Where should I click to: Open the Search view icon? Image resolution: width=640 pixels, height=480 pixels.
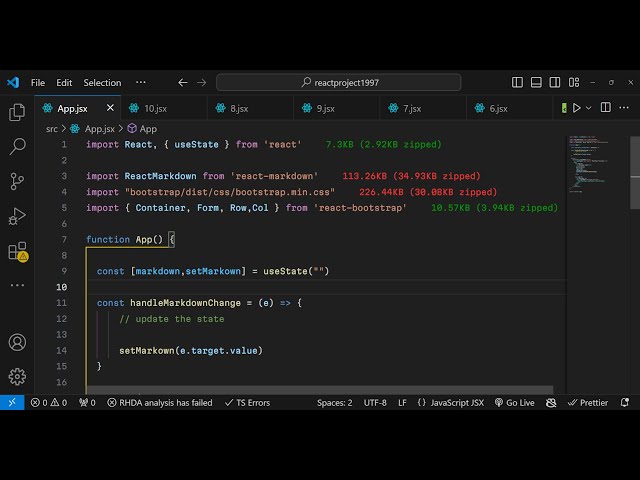pyautogui.click(x=17, y=147)
